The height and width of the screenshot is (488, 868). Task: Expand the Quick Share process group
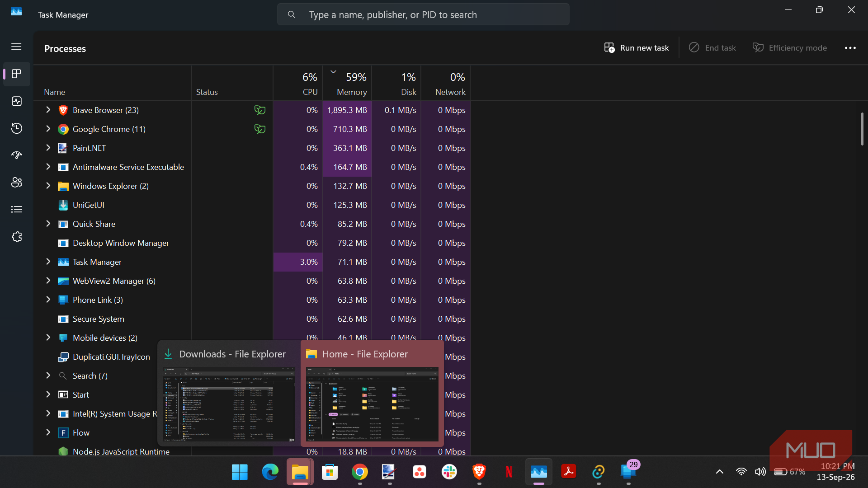tap(48, 224)
